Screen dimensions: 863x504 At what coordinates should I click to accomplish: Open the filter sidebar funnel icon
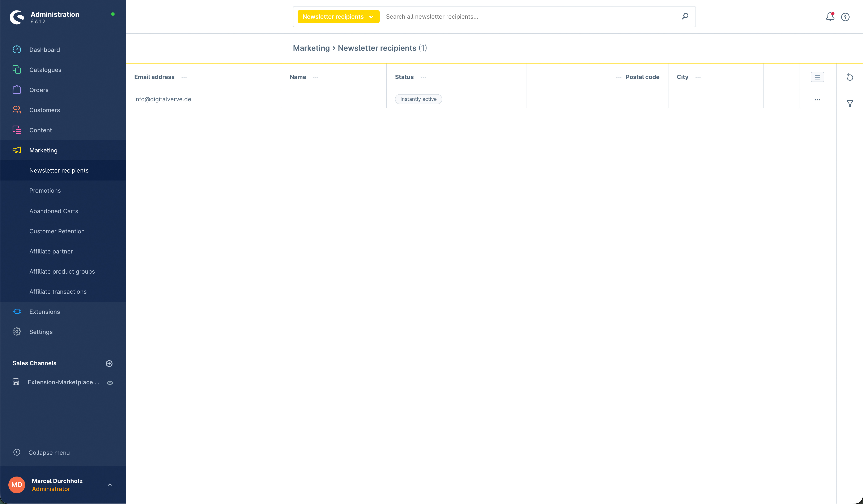[850, 103]
